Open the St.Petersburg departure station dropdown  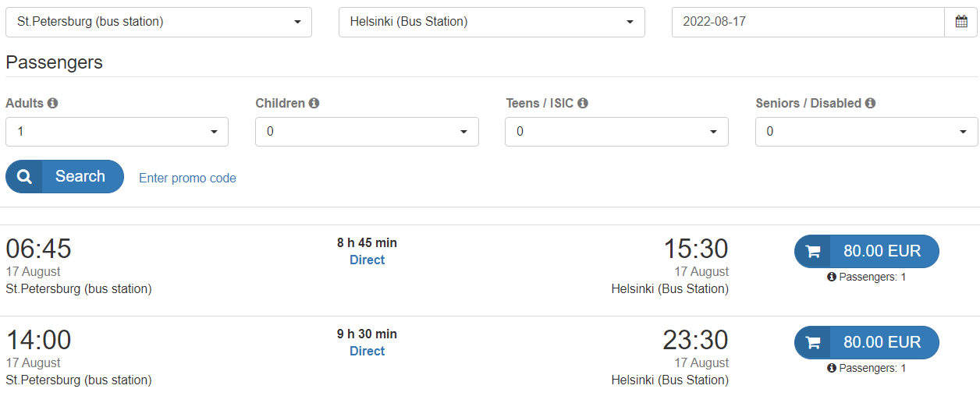pyautogui.click(x=158, y=22)
